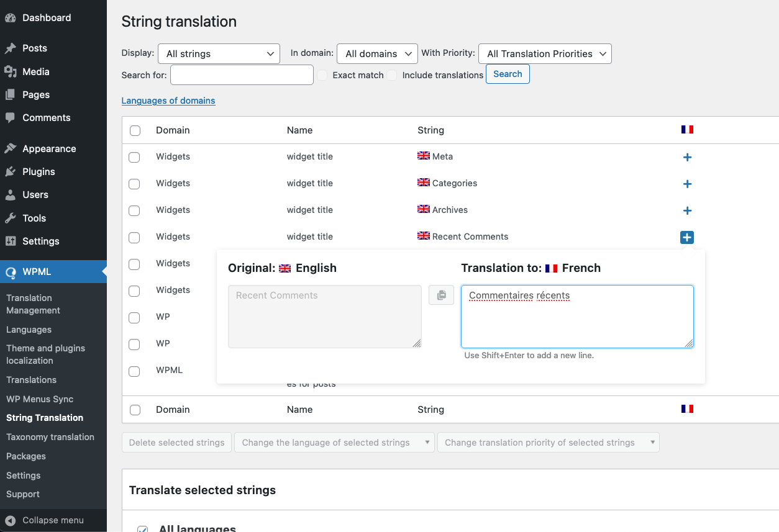Click French flag in table header
779x532 pixels.
[x=687, y=130]
